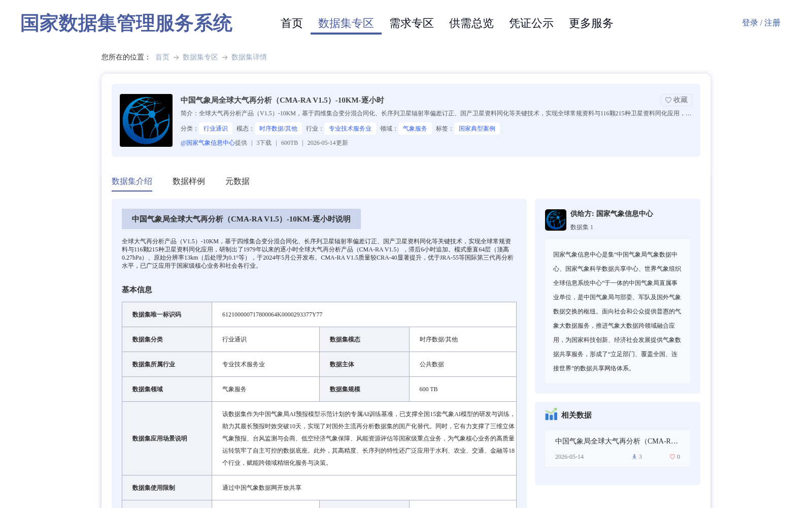Click the 基本信息 section heading
This screenshot has width=812, height=508.
pos(137,290)
